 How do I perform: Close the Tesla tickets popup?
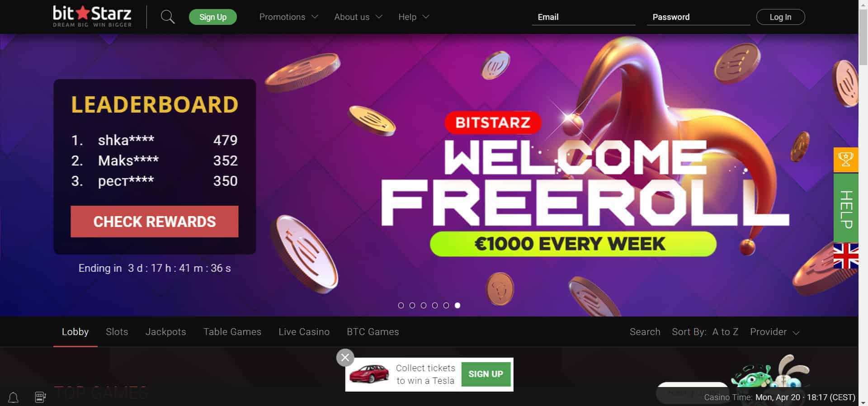coord(345,358)
